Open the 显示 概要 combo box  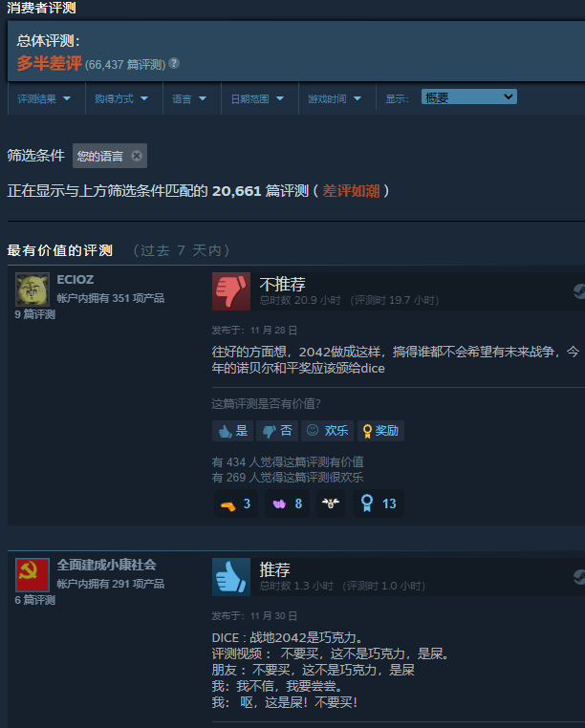[468, 96]
